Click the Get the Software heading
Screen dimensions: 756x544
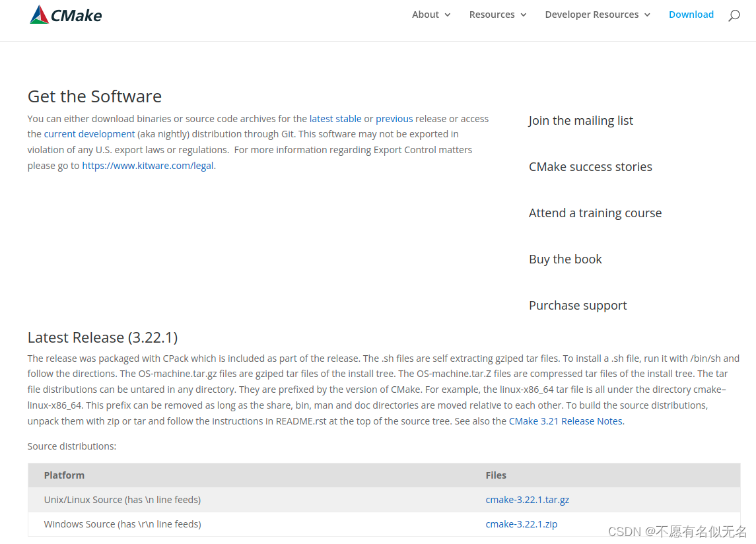[94, 96]
